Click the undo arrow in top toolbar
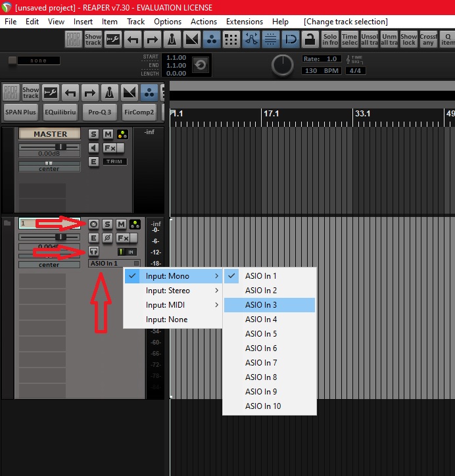Viewport: 455px width, 476px height. [x=132, y=39]
